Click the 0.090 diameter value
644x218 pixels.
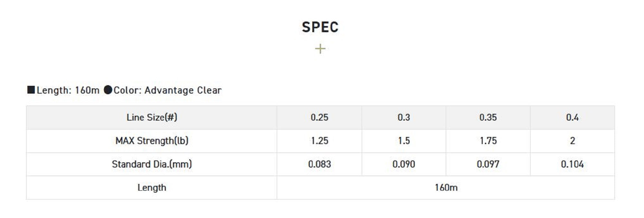(404, 164)
